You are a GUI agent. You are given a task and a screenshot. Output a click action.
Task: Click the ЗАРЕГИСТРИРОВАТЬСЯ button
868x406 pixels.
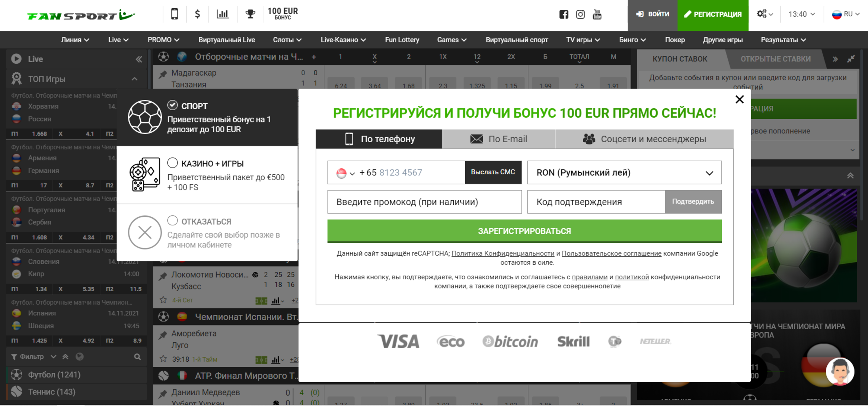(x=524, y=231)
